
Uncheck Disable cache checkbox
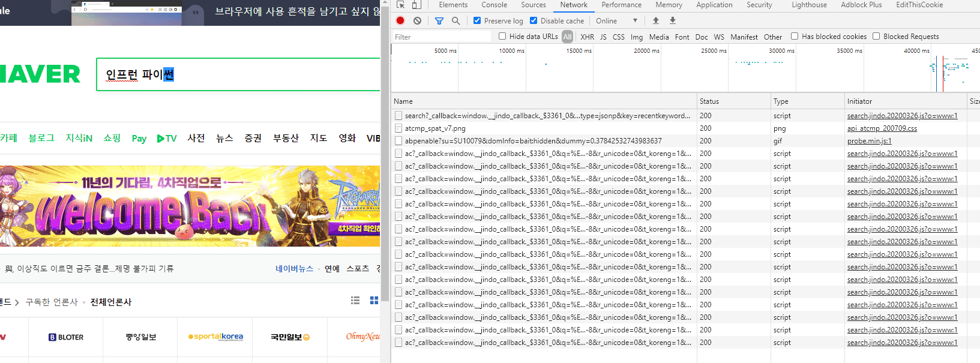(x=534, y=20)
